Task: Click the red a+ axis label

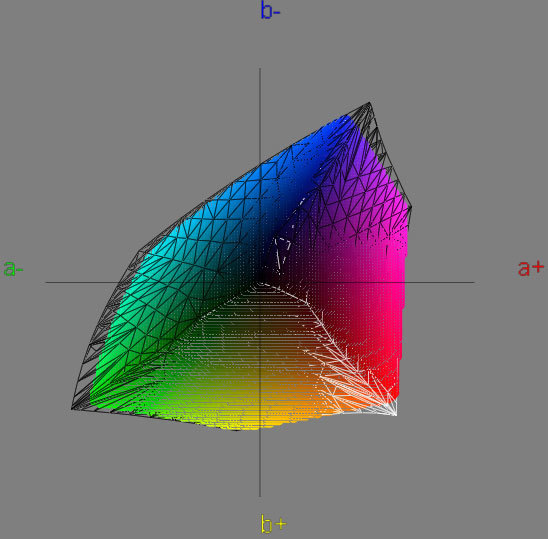Action: coord(531,268)
